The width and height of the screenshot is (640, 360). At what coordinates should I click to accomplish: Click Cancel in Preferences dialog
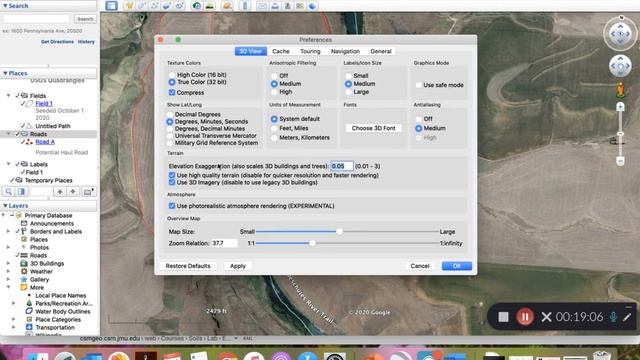click(x=420, y=266)
